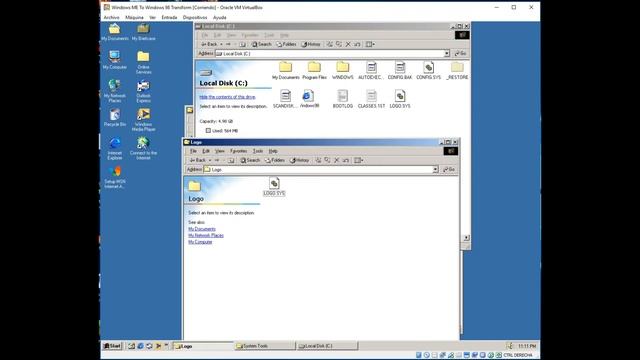
Task: Select LOGO.SYS file in Local Disk window
Action: [x=400, y=99]
